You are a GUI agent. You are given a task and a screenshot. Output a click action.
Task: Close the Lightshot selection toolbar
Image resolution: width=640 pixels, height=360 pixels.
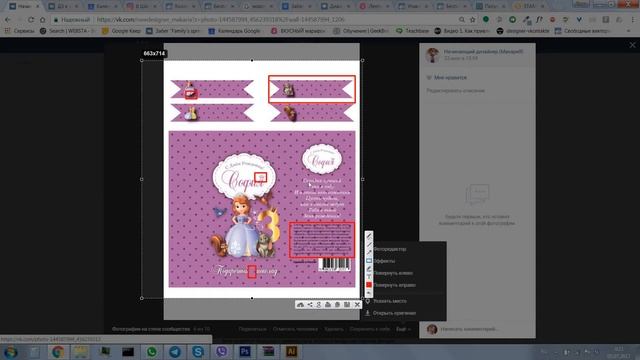coord(357,304)
